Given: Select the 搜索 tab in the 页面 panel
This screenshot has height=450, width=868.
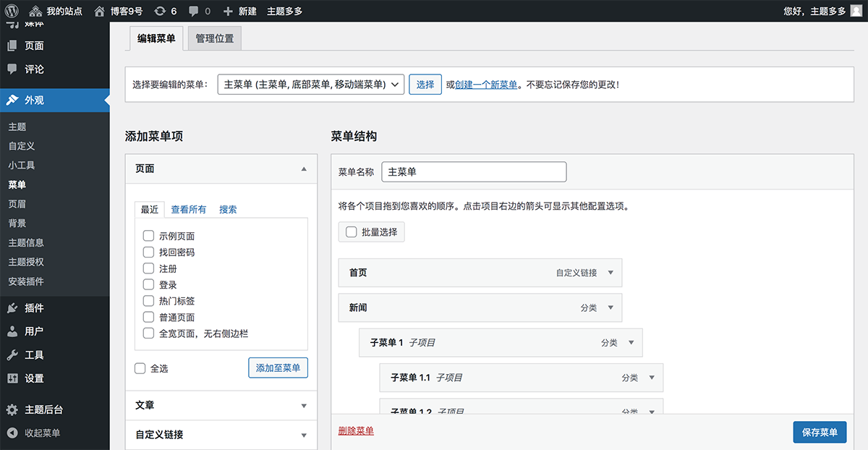Looking at the screenshot, I should (x=228, y=209).
